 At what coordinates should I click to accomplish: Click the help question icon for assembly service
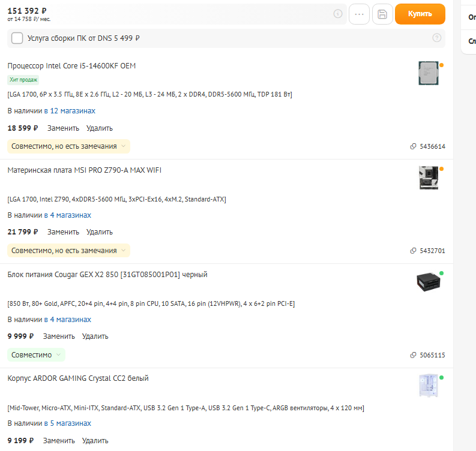(436, 38)
